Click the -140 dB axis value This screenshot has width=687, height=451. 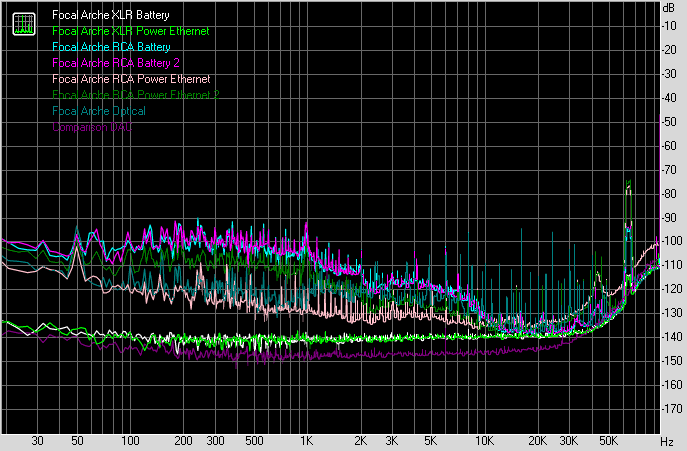coord(672,337)
